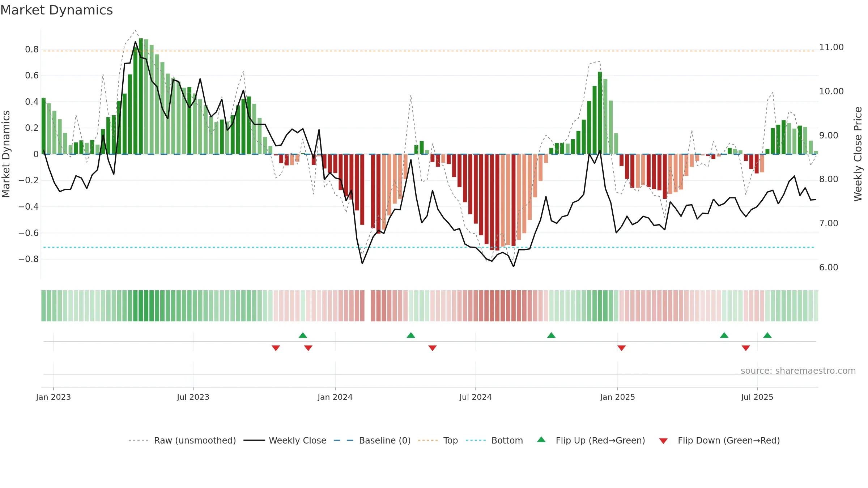Click the source: sharemaestro.com text
Viewport: 868px width, 488px height.
click(798, 371)
